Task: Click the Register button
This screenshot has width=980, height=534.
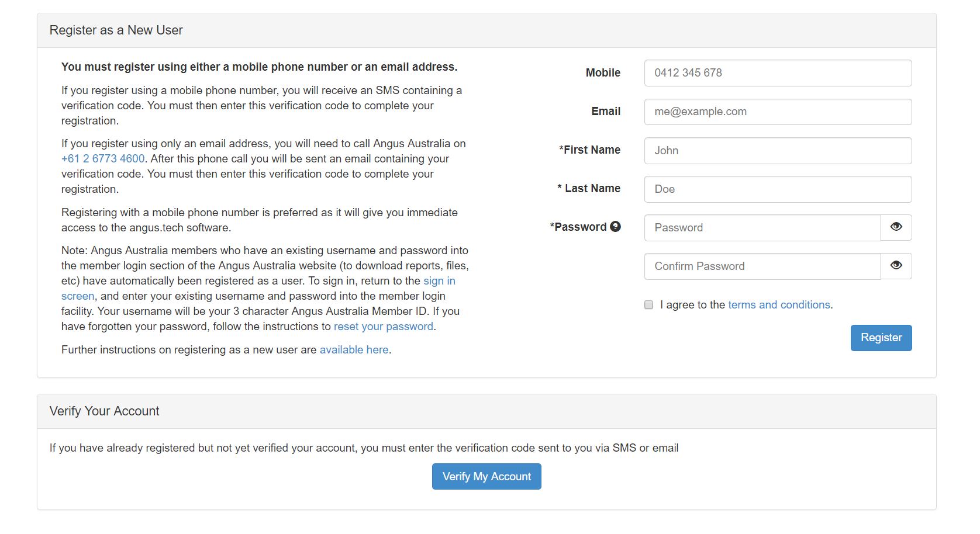Action: (881, 338)
